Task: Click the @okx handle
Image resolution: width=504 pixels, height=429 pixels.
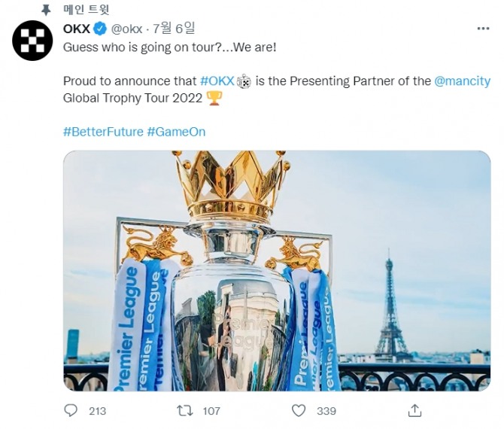Action: tap(127, 29)
